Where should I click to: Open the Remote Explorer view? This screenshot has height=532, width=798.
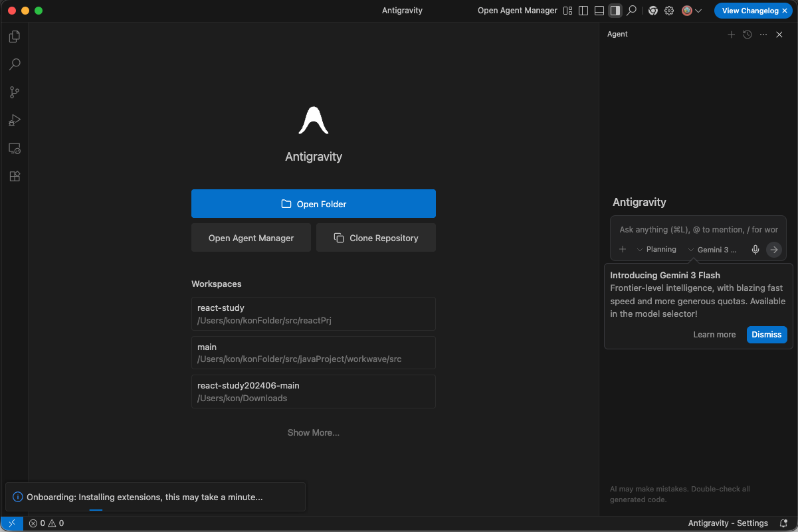pos(14,149)
